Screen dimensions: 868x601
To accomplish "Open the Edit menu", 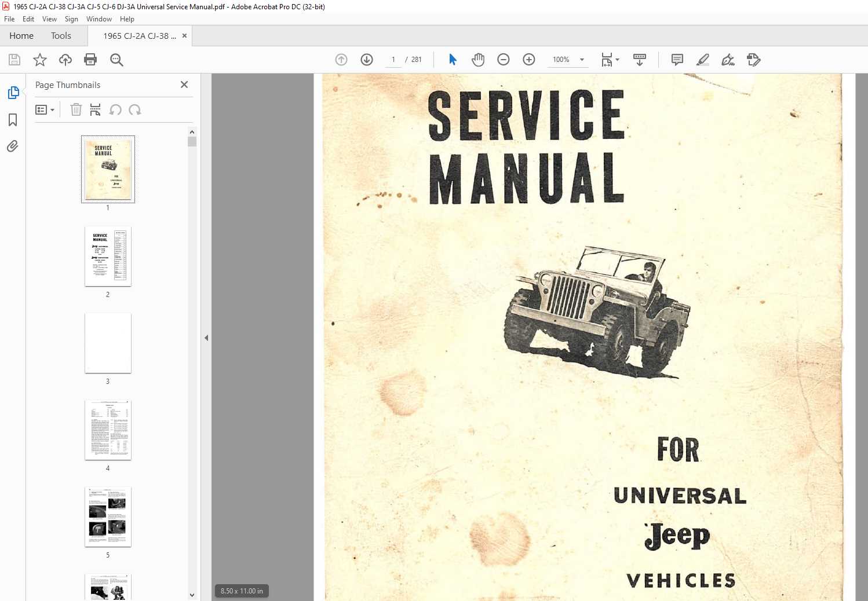I will pyautogui.click(x=28, y=19).
